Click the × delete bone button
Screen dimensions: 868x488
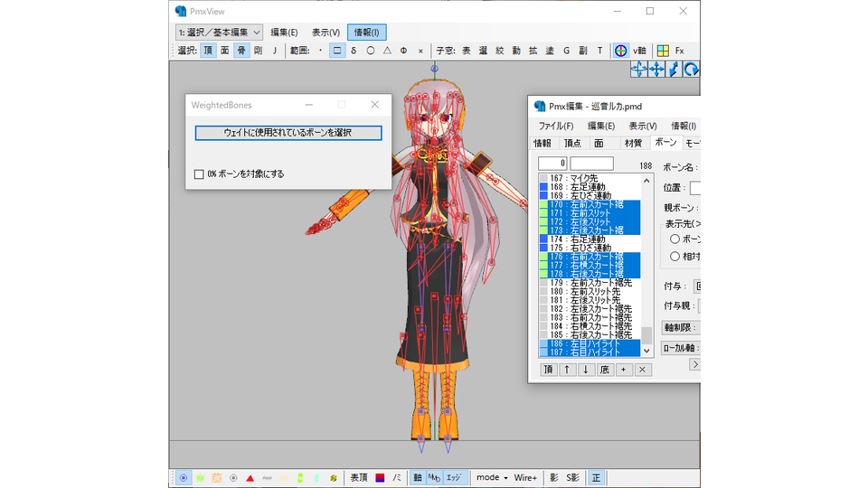point(642,370)
